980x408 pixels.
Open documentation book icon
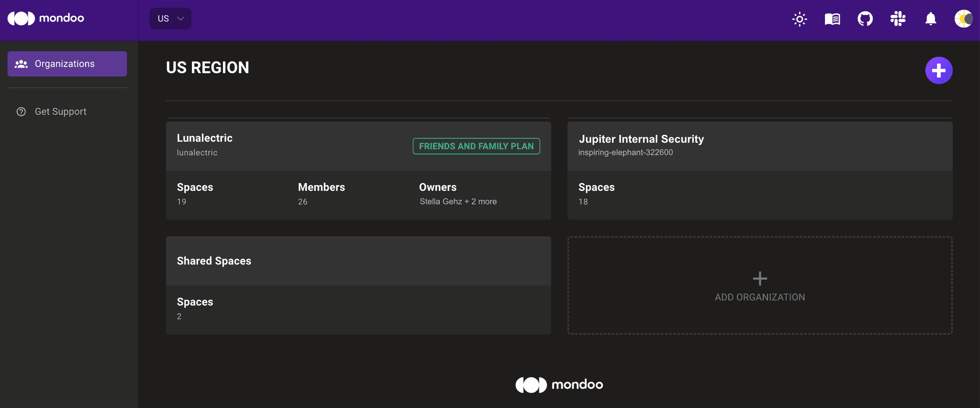click(x=832, y=19)
